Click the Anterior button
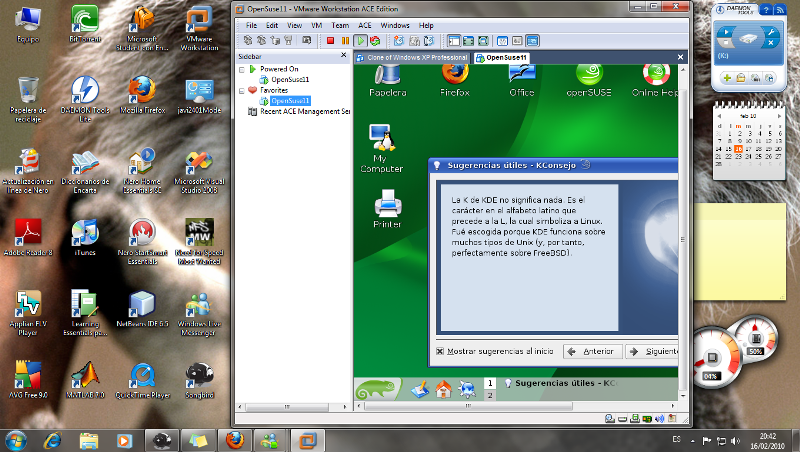The width and height of the screenshot is (800, 452). [591, 352]
